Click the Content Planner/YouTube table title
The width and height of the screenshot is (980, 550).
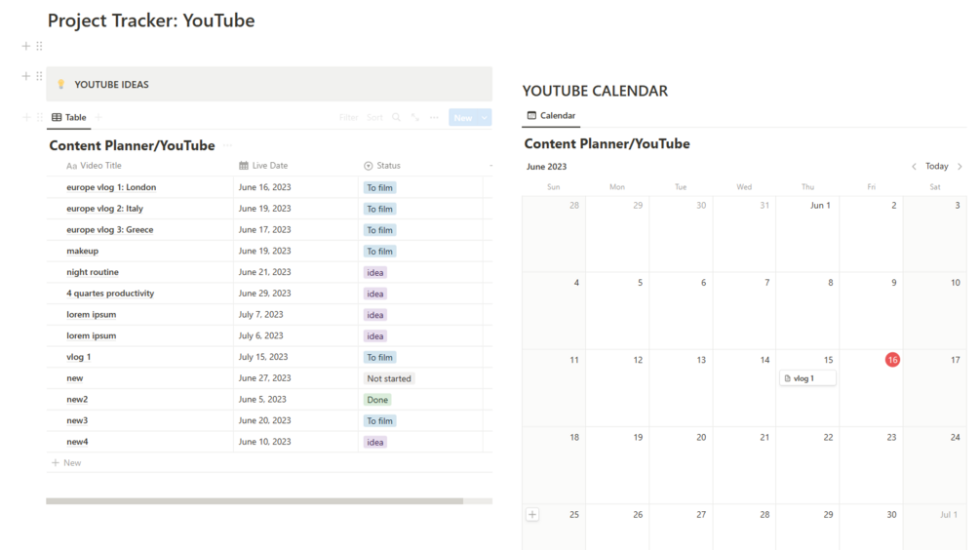point(132,145)
